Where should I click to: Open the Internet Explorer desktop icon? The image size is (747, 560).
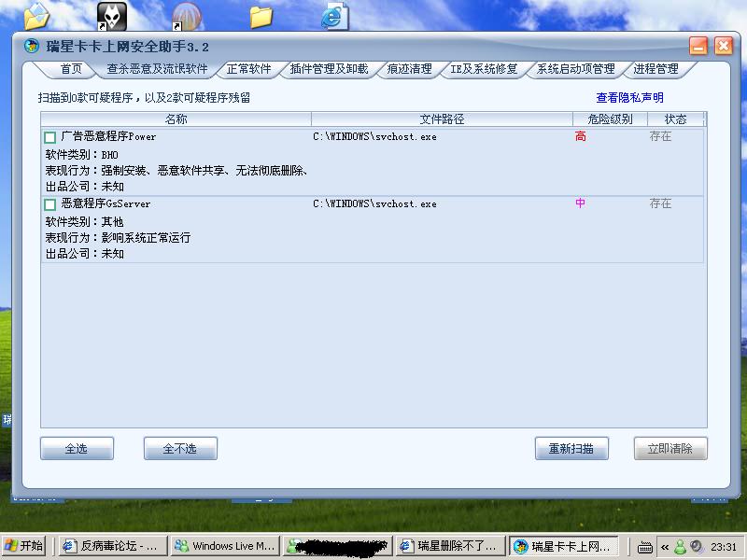pos(335,16)
